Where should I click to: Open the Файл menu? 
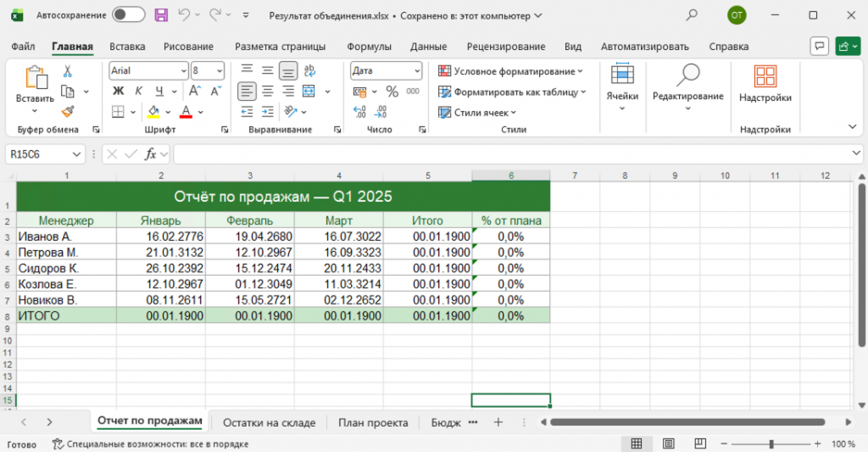pyautogui.click(x=23, y=47)
